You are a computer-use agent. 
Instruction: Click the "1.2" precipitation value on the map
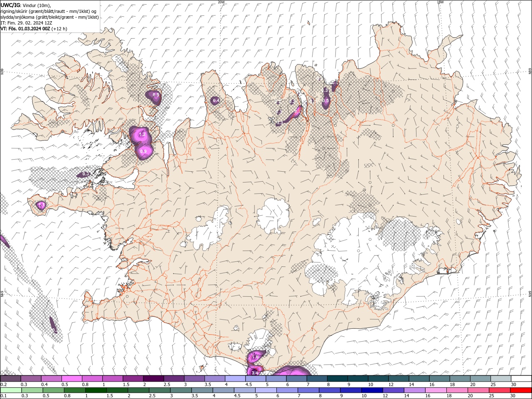coord(142,135)
